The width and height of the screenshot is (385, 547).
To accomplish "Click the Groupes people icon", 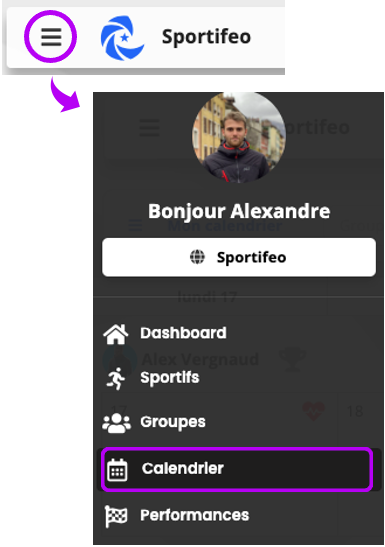I will point(116,423).
